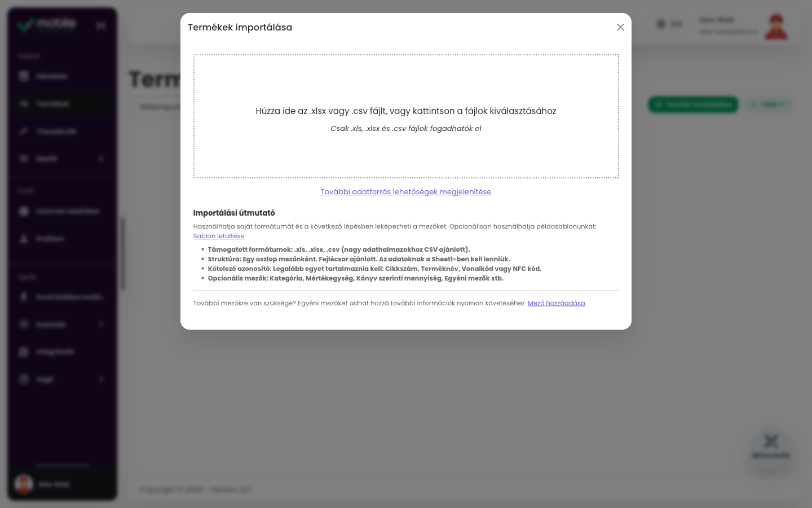Click the 'Csak .xls, .xlsx és .csv' hint text
Image resolution: width=812 pixels, height=508 pixels.
pos(406,129)
